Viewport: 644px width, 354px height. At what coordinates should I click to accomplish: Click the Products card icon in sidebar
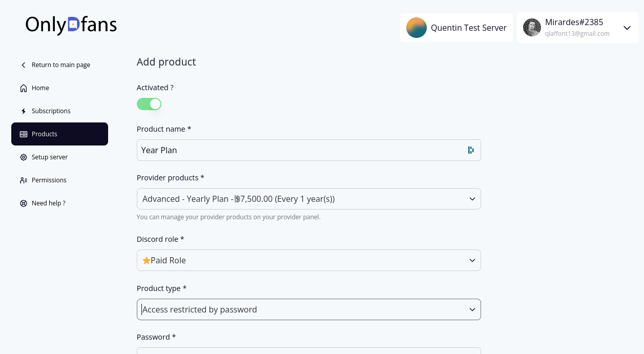[24, 134]
